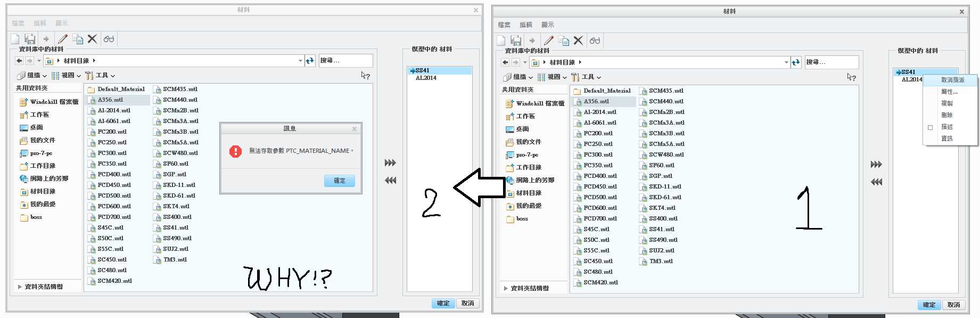Click 確定 at bottom of left window

coord(443,303)
